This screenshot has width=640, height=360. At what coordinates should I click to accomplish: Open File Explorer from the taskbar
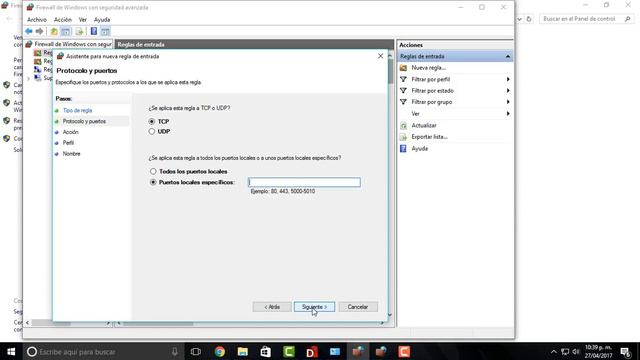(x=242, y=351)
